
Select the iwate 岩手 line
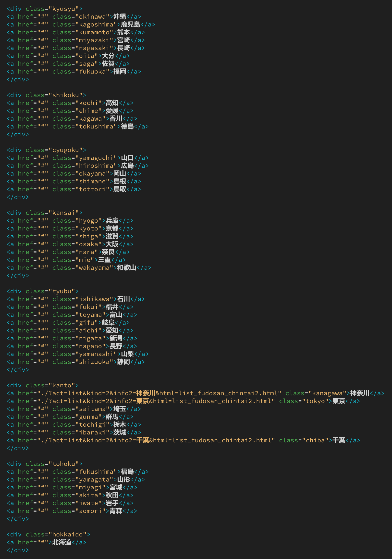[70, 503]
